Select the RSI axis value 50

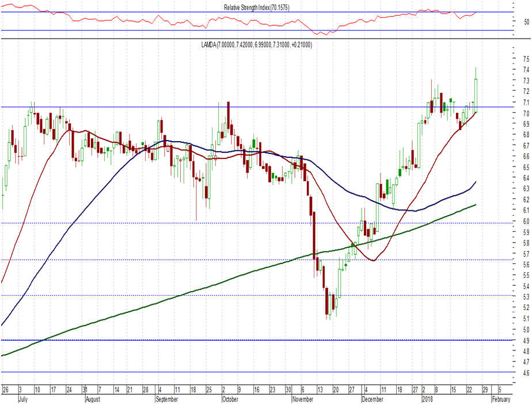[526, 22]
